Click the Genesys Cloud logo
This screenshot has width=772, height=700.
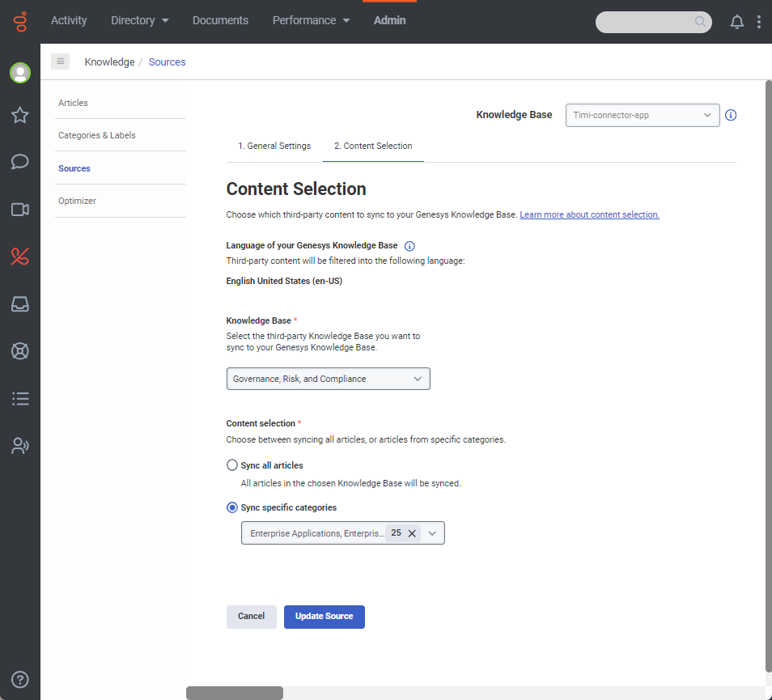click(x=20, y=21)
